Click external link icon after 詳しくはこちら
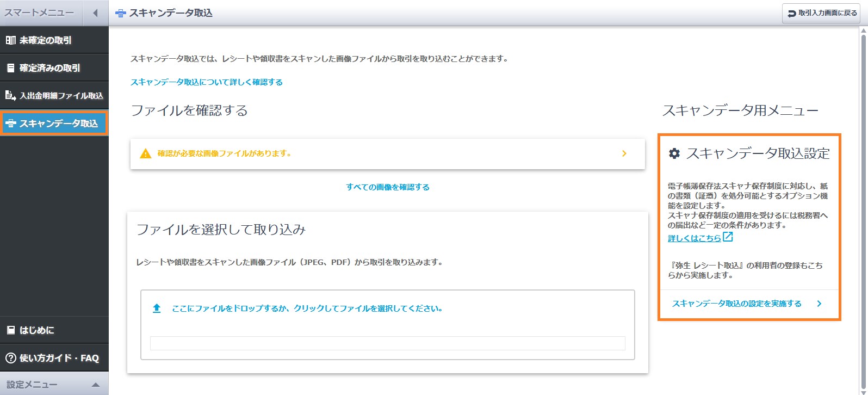868x395 pixels. (x=728, y=237)
